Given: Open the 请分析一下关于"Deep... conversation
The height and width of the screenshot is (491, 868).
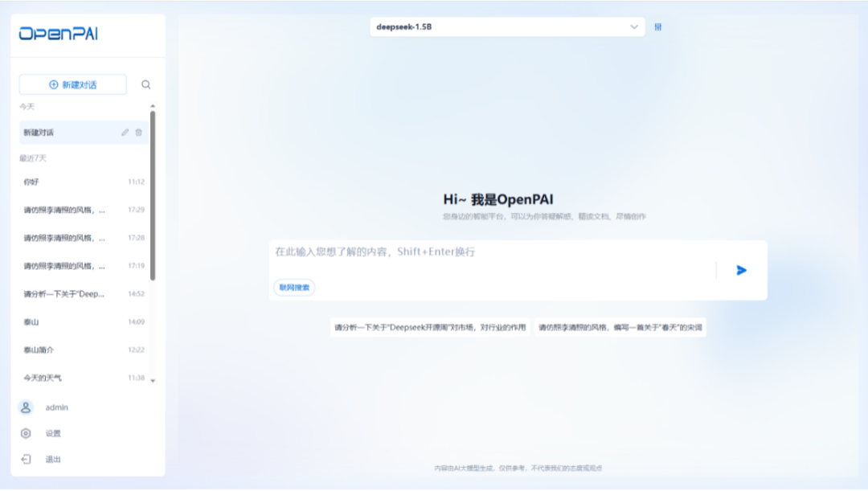Looking at the screenshot, I should tap(84, 294).
